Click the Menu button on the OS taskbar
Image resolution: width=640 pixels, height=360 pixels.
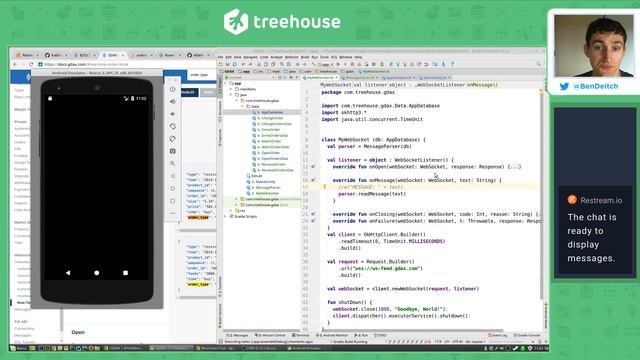tap(18, 349)
